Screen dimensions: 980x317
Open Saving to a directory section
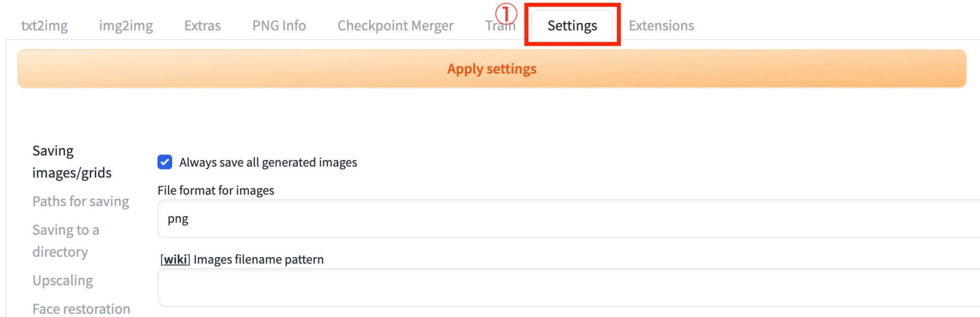pyautogui.click(x=66, y=240)
